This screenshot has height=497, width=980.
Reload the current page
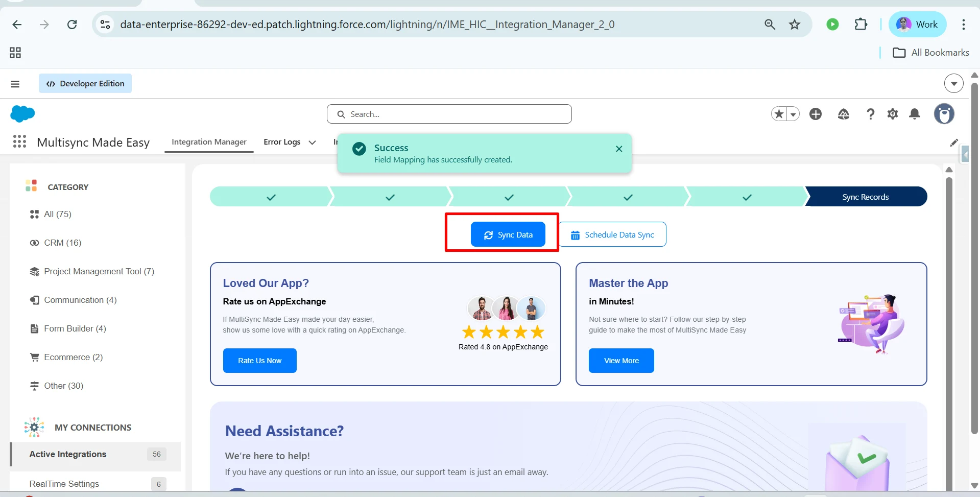(x=72, y=25)
